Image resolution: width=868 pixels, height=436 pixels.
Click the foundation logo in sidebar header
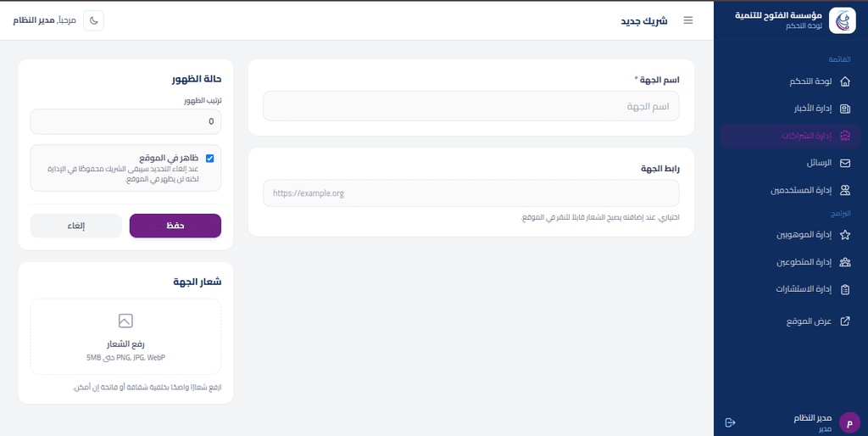click(842, 21)
